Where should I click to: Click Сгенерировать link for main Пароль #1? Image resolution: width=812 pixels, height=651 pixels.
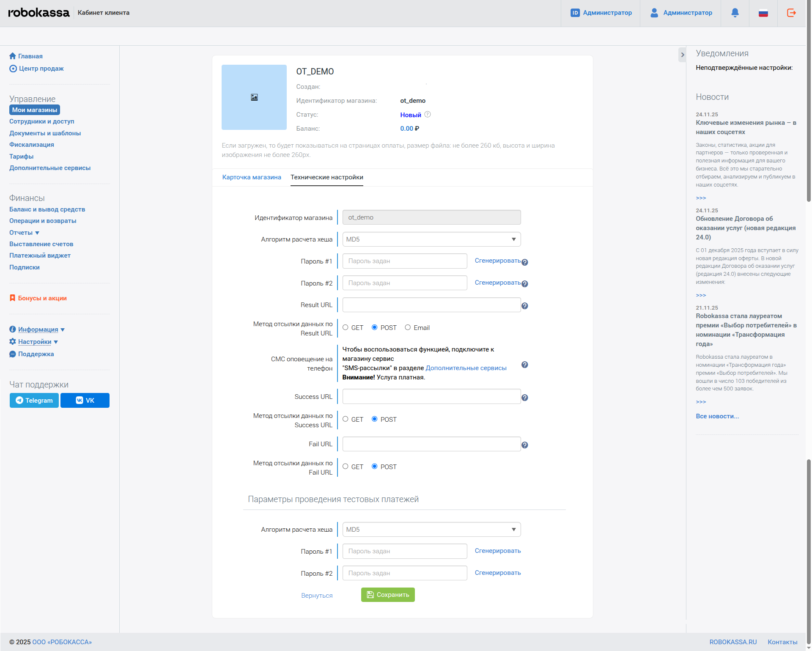497,261
